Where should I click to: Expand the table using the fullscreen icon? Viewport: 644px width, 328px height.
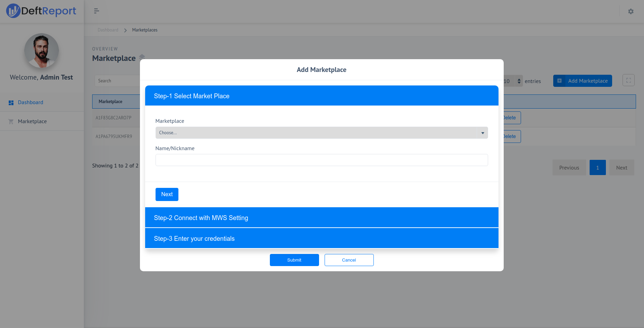[x=628, y=80]
